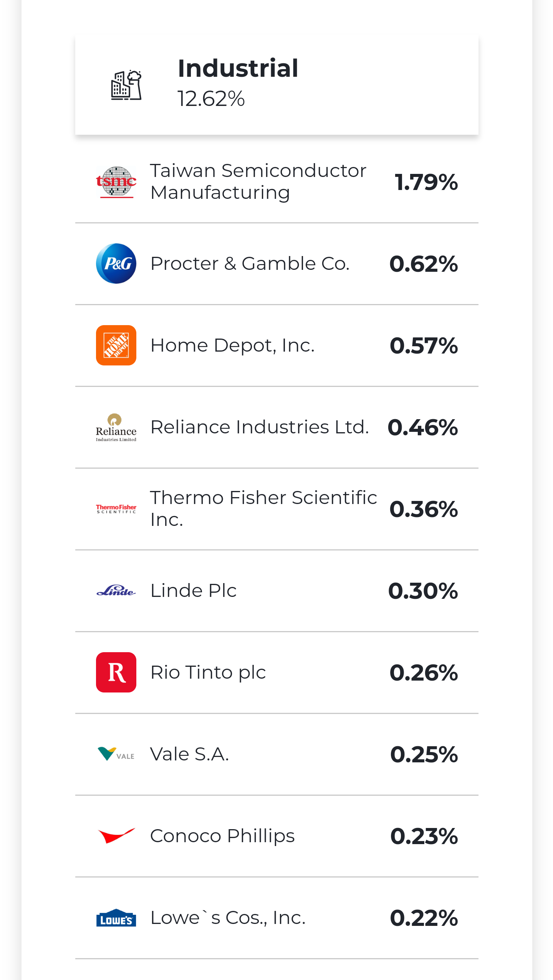Click the red Conoco Phillips logo

(x=116, y=836)
